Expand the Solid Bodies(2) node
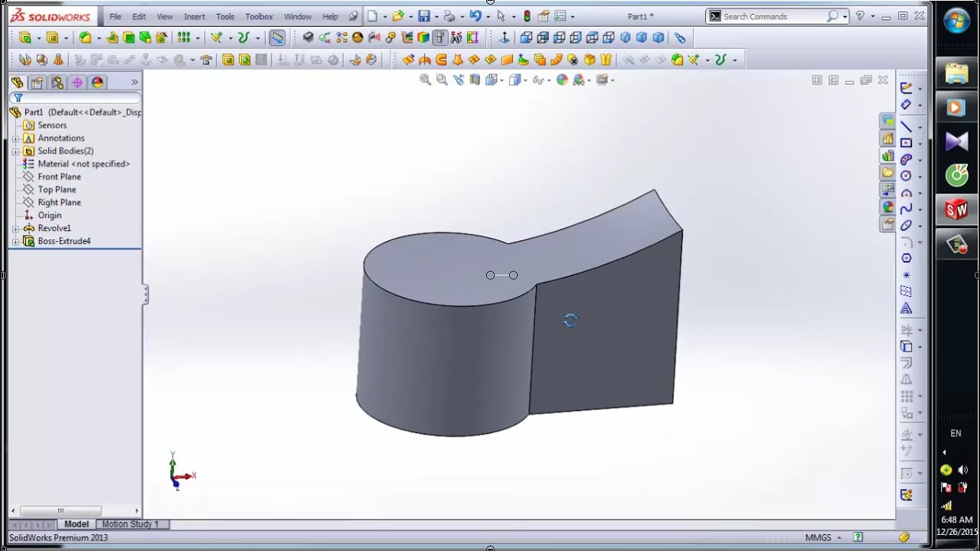Screen dimensions: 980x551 coord(15,152)
